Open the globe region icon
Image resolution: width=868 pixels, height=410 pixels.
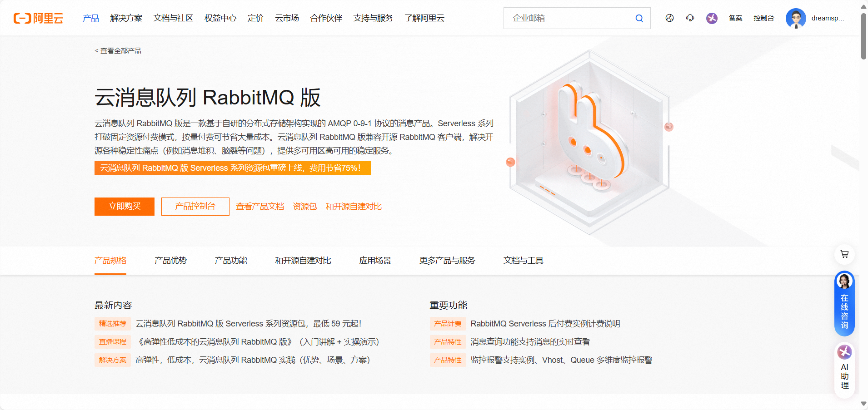[x=669, y=18]
